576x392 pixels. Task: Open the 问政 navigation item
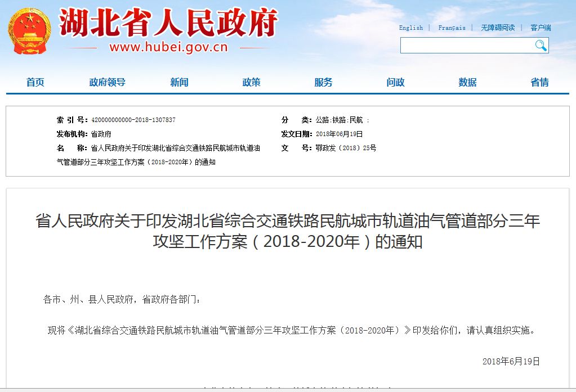(x=395, y=82)
